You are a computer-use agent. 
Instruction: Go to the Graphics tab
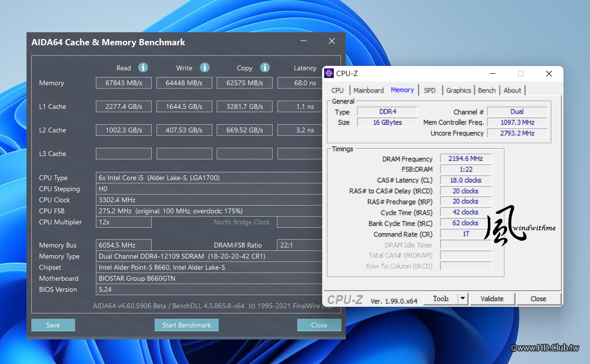[x=458, y=91]
